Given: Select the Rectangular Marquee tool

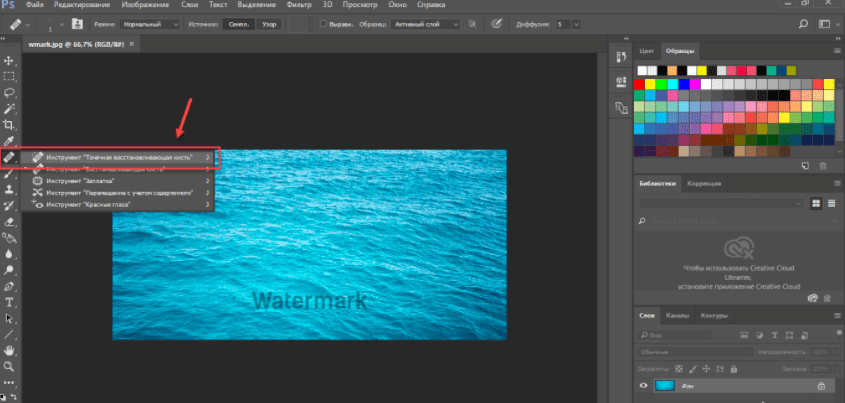Looking at the screenshot, I should pos(9,77).
